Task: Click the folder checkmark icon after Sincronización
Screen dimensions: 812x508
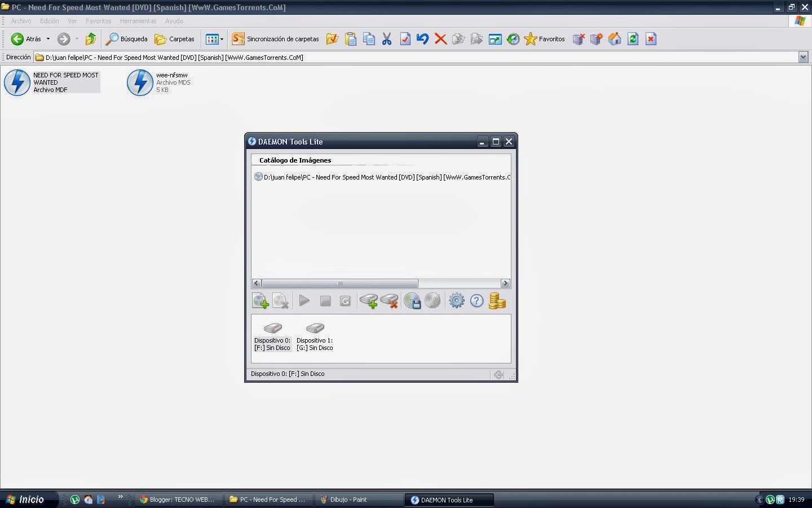Action: click(332, 39)
